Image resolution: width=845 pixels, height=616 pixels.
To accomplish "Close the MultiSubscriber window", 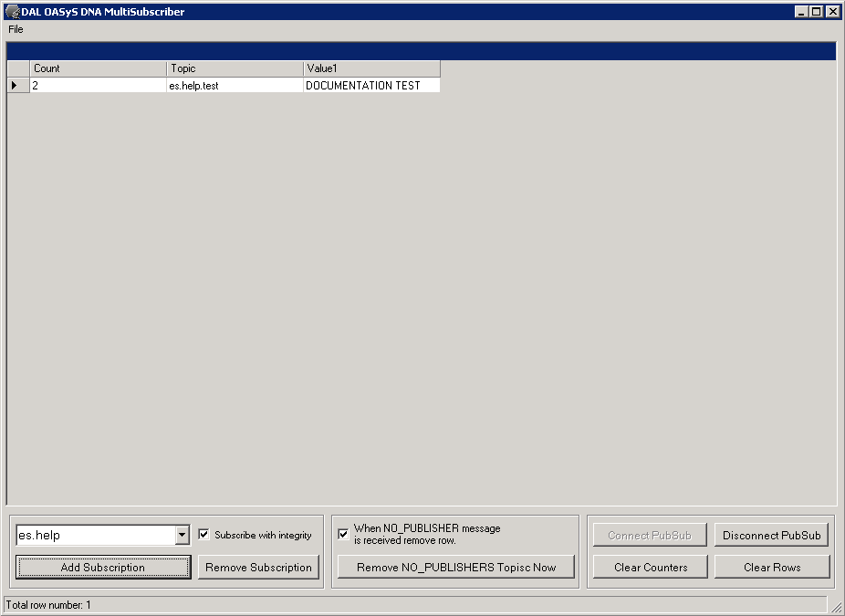I will tap(831, 12).
